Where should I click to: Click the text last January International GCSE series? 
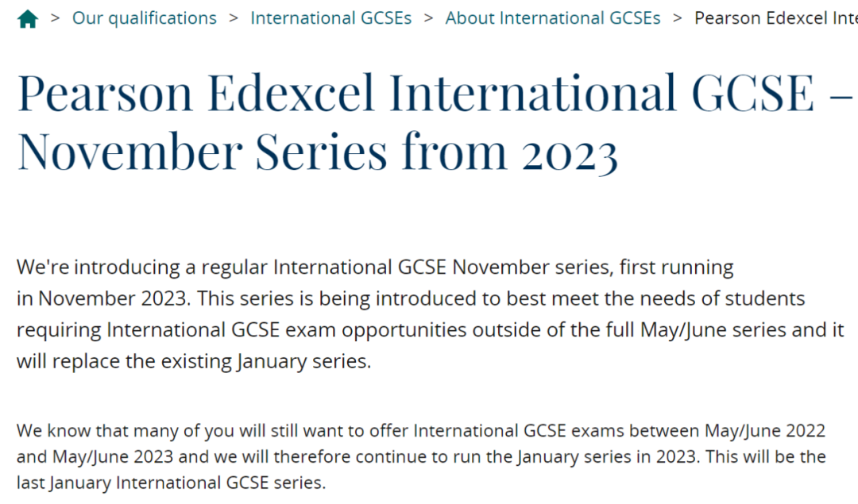click(172, 483)
